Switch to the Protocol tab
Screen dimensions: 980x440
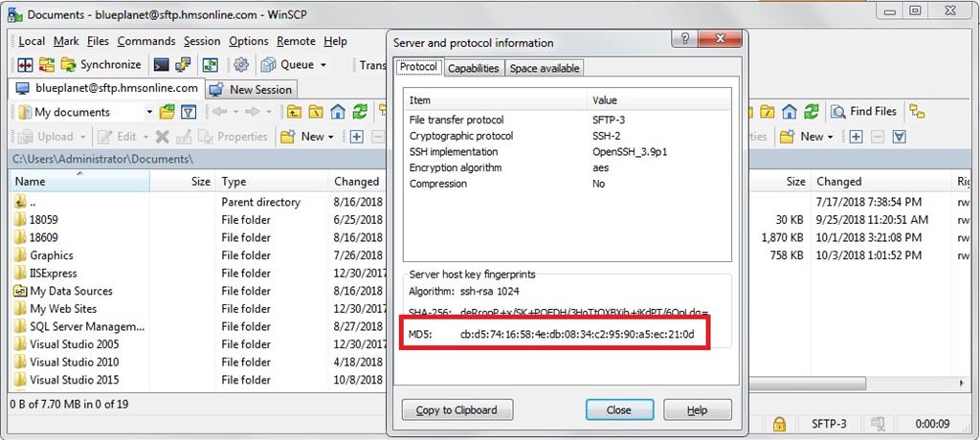pyautogui.click(x=419, y=67)
